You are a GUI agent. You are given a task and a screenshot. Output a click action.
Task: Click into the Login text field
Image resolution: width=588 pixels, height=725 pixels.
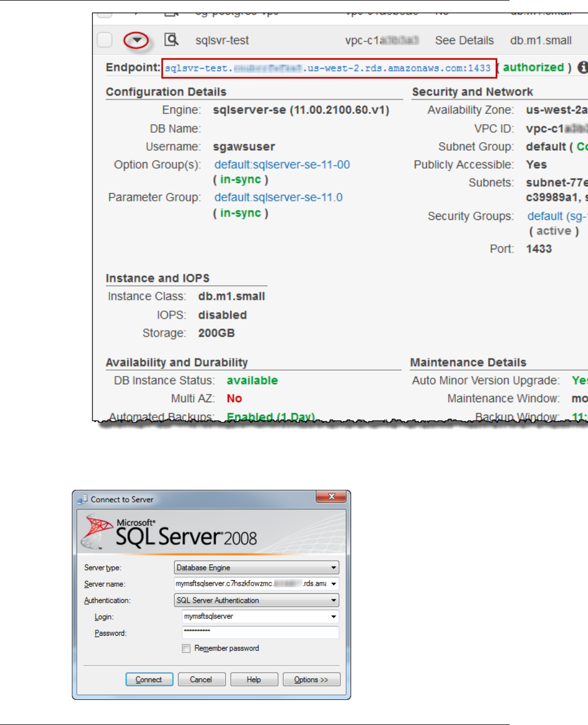click(255, 617)
